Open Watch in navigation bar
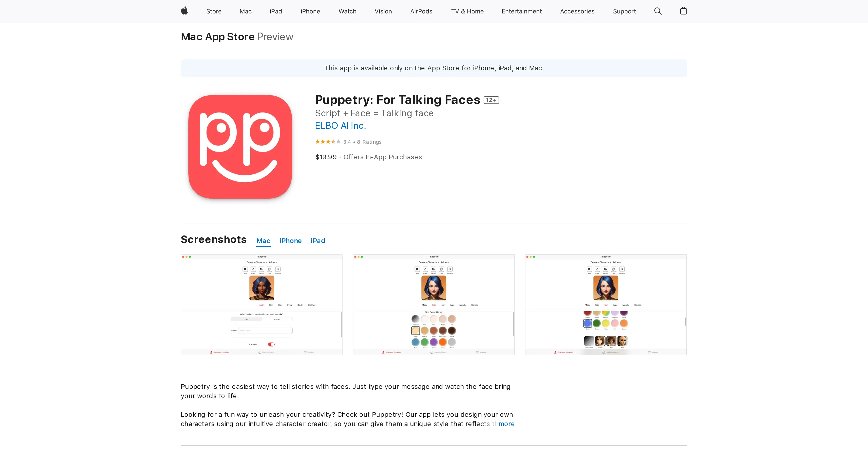Screen dimensions: 868x453 coord(347,11)
